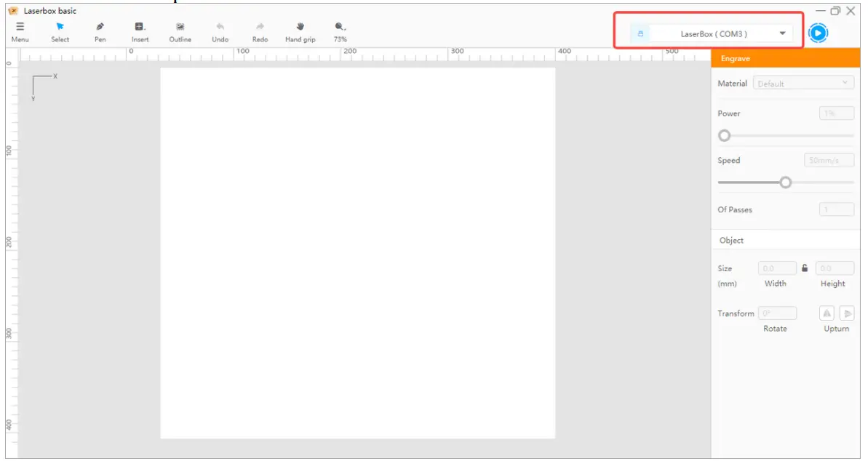Click the Width size input field
Image resolution: width=868 pixels, height=461 pixels.
tap(777, 268)
